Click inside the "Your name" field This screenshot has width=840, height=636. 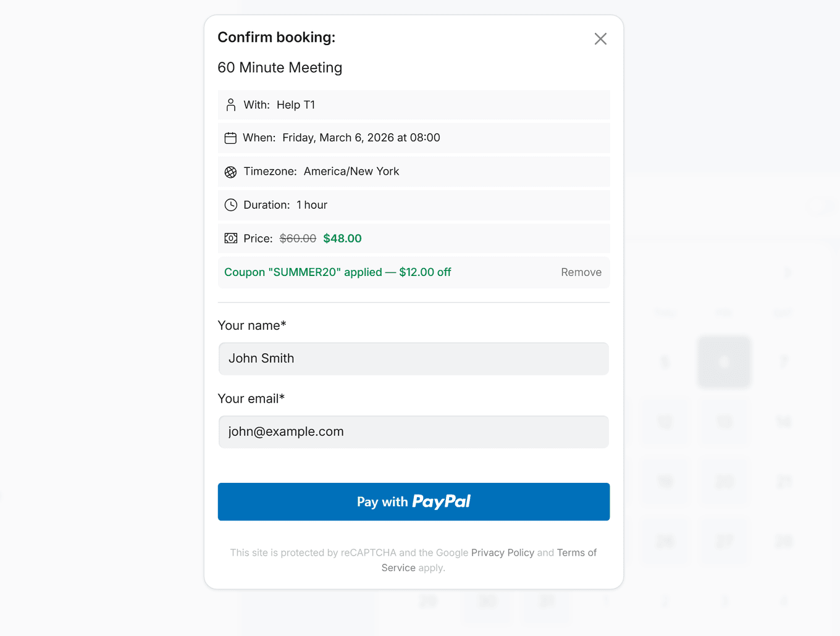(x=413, y=358)
